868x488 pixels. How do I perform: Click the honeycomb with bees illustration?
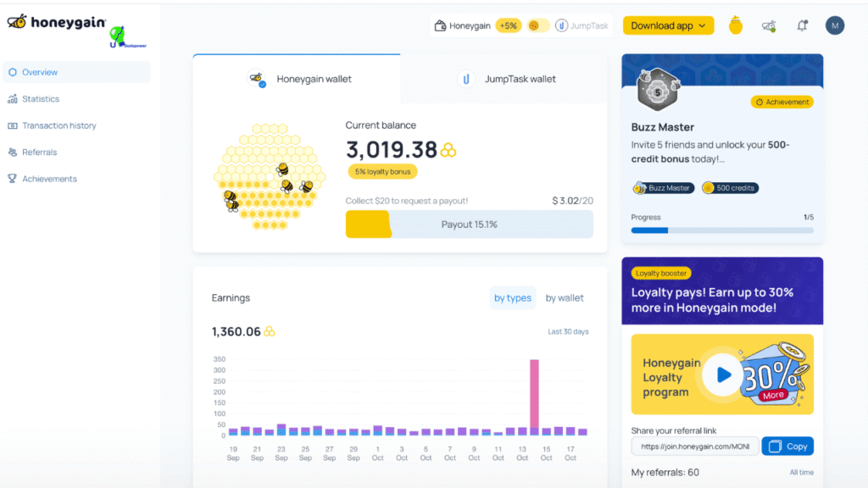point(270,176)
